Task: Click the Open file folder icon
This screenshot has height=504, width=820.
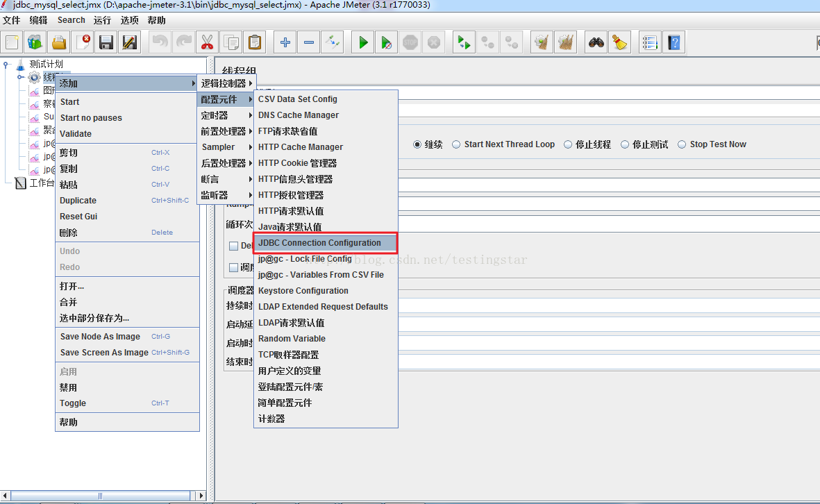Action: coord(59,42)
